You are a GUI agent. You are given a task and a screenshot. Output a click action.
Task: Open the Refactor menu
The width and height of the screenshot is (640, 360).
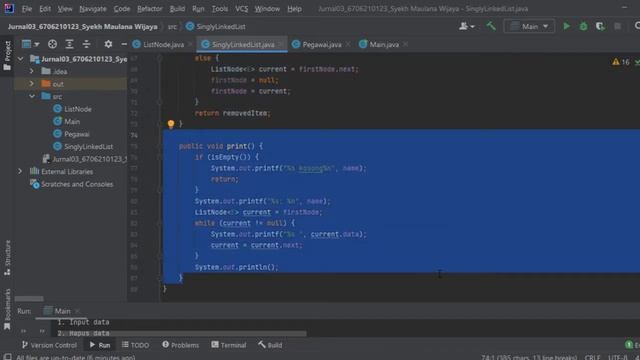[149, 9]
